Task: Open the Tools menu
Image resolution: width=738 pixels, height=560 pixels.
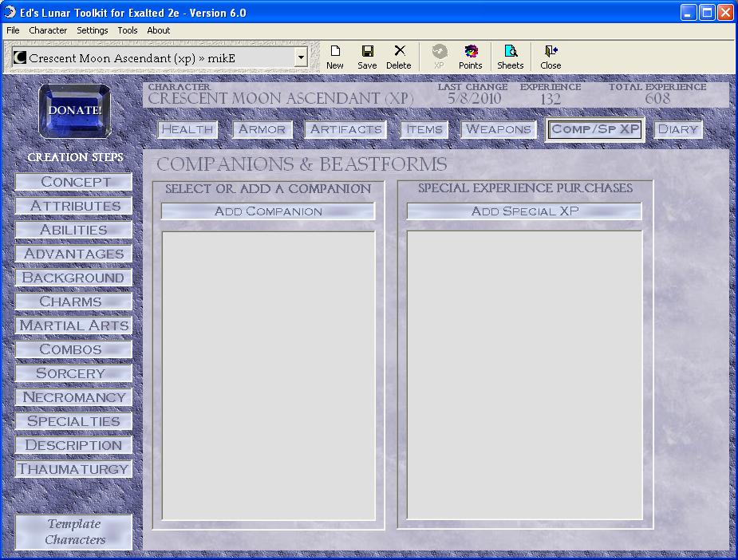Action: point(128,30)
